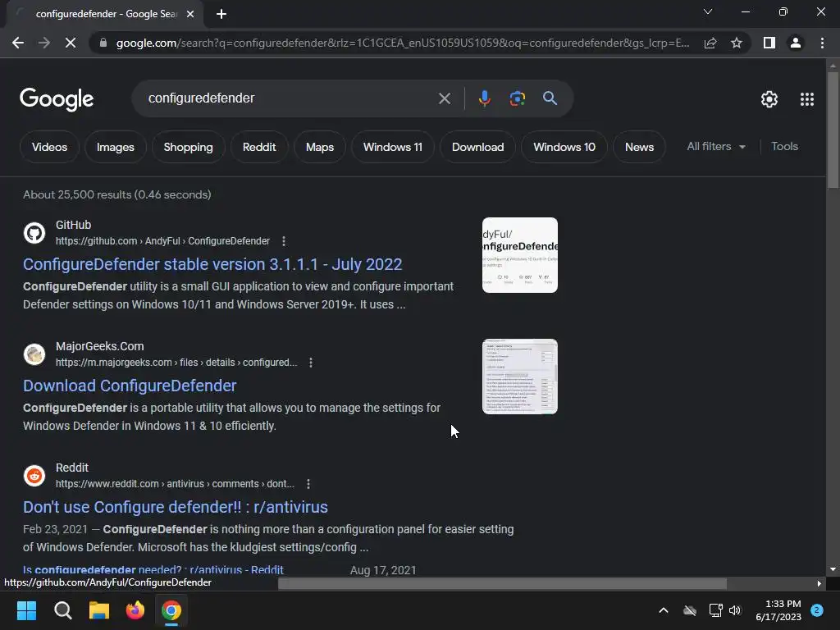The image size is (840, 630).
Task: Click github.com AndyFul ConfigureDefender URL text
Action: coord(162,241)
